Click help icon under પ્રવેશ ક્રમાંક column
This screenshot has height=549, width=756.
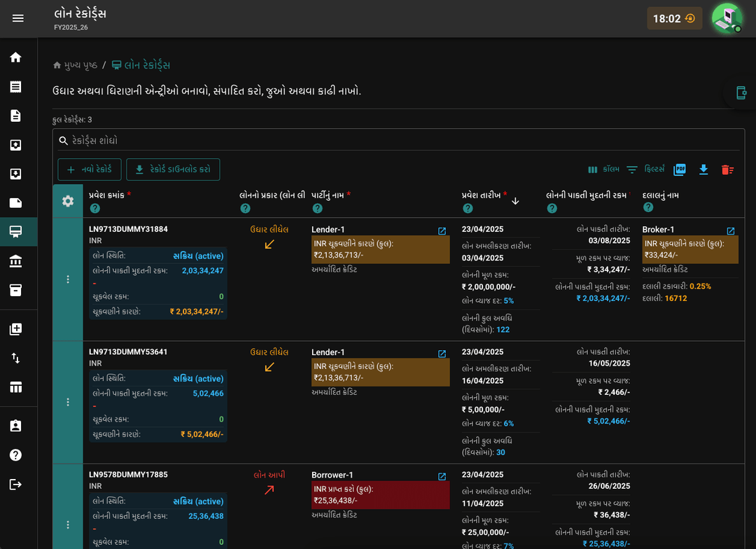click(95, 209)
